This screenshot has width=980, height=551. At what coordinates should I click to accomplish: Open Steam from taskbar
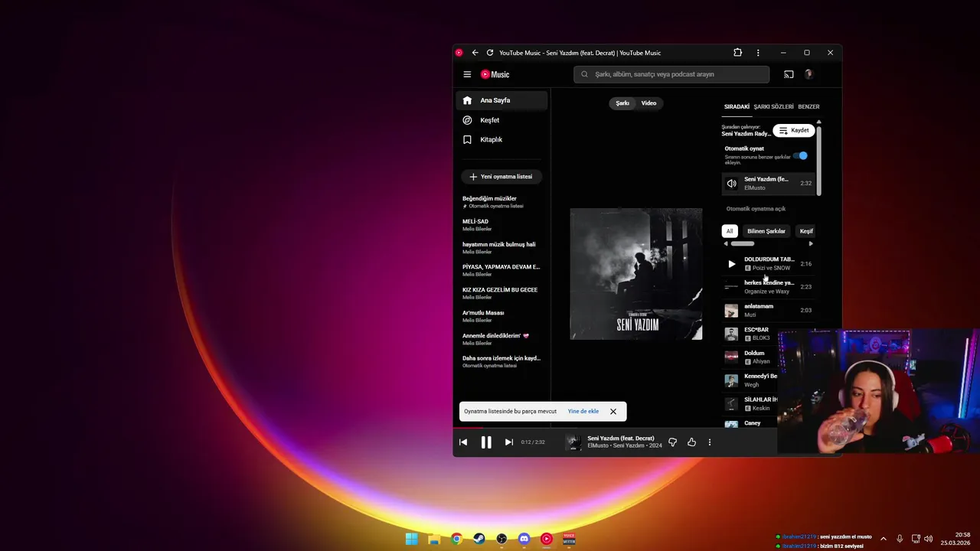[x=479, y=539]
